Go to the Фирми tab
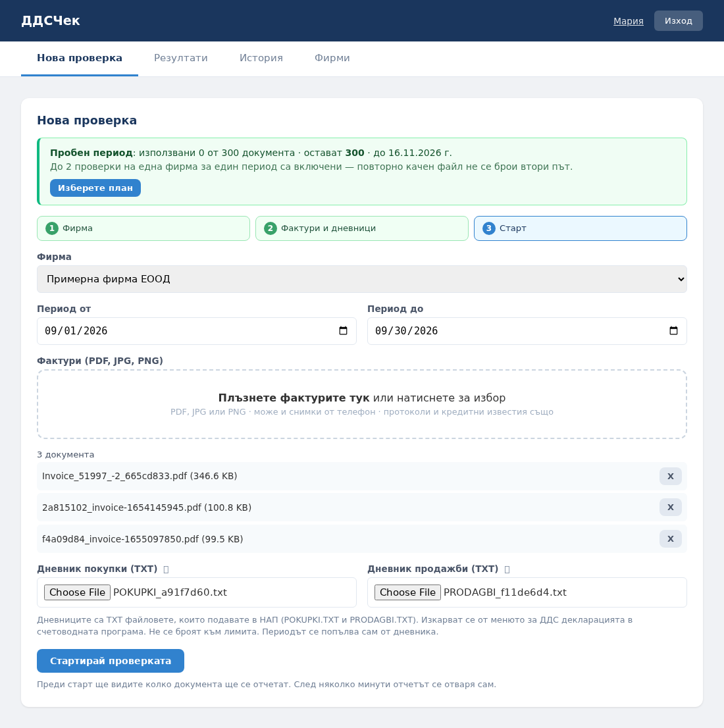Viewport: 724px width, 728px height. [x=332, y=58]
